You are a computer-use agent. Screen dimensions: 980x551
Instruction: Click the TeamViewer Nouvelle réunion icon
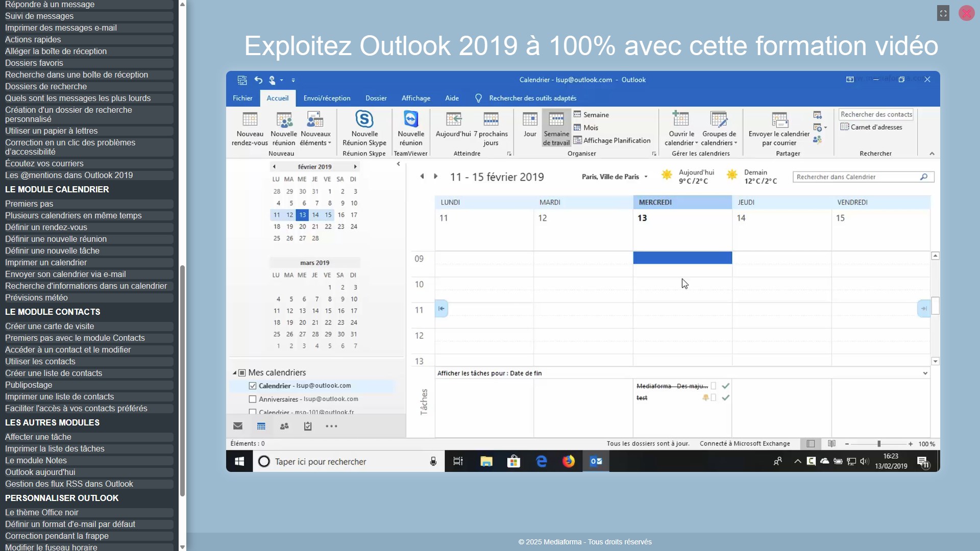tap(411, 119)
